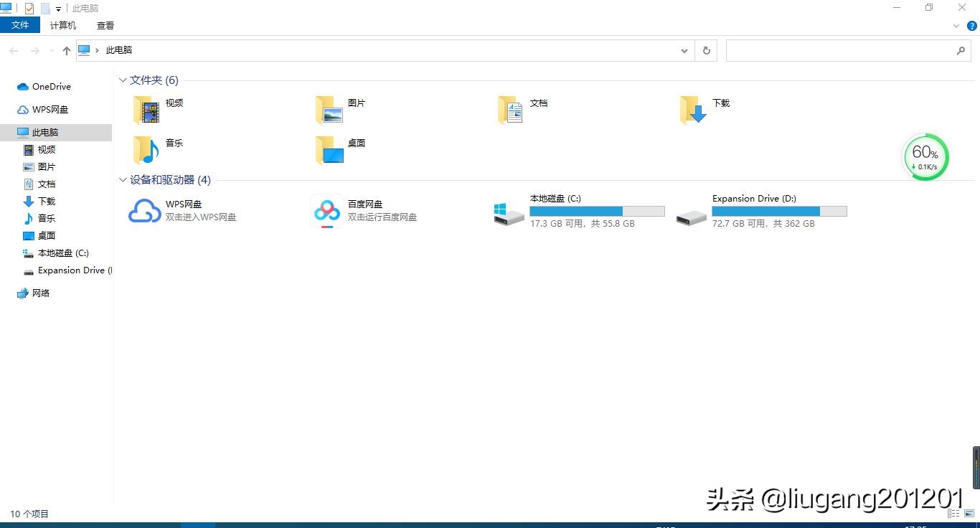Open the 桌面 folder in the main pane
Screen dimensions: 980x528
(x=340, y=149)
